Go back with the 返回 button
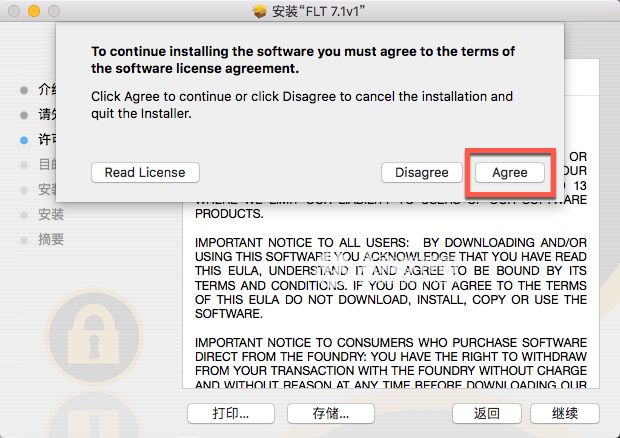Viewport: 620px width, 438px height. tap(487, 413)
